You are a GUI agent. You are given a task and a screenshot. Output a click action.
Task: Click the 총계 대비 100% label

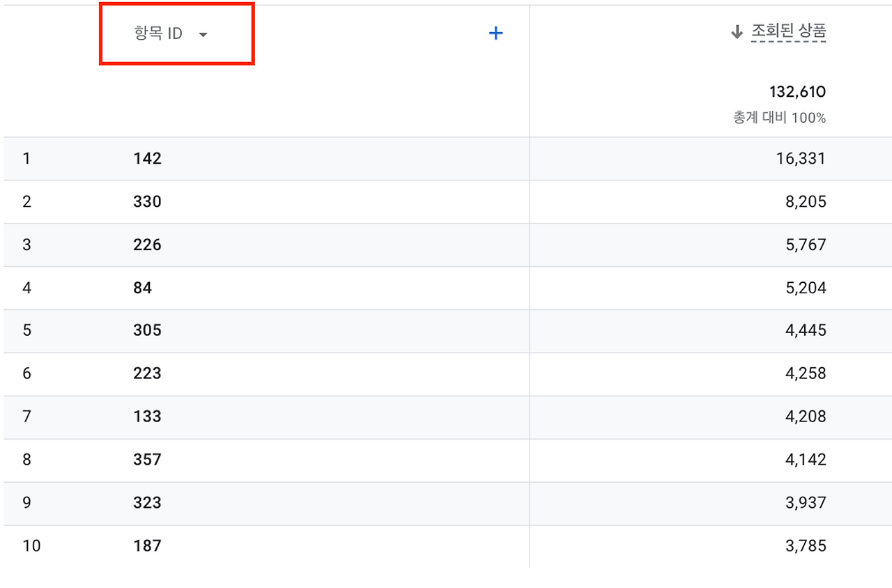click(778, 118)
